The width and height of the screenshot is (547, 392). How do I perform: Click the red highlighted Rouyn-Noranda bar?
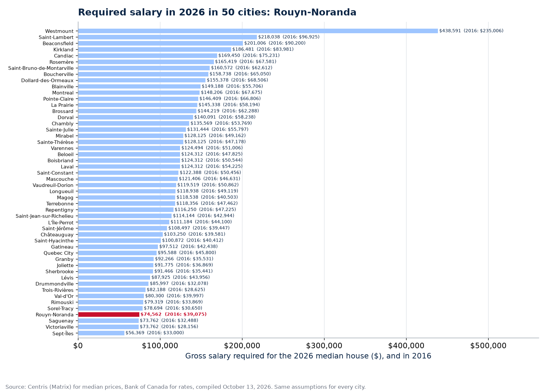109,315
